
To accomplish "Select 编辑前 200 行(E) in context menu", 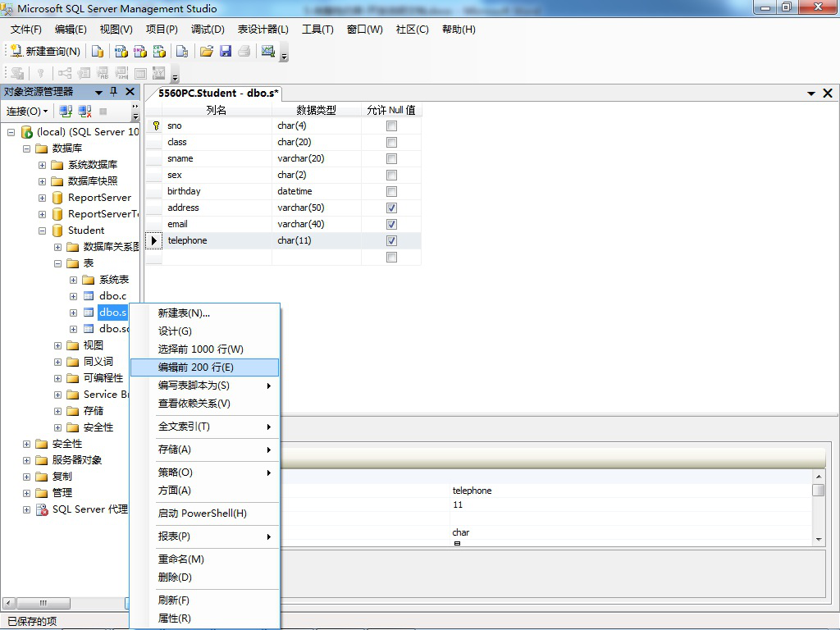I will (204, 367).
